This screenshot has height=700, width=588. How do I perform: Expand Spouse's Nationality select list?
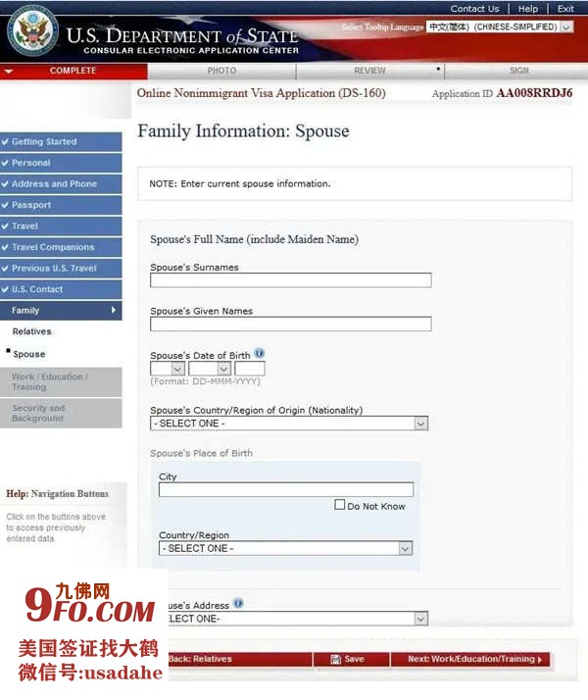[x=289, y=424]
